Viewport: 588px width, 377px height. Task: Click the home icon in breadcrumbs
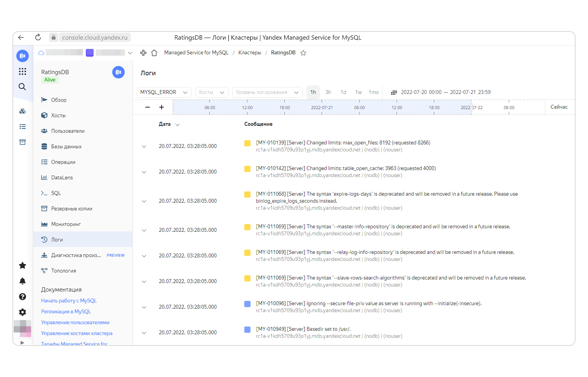(x=154, y=53)
